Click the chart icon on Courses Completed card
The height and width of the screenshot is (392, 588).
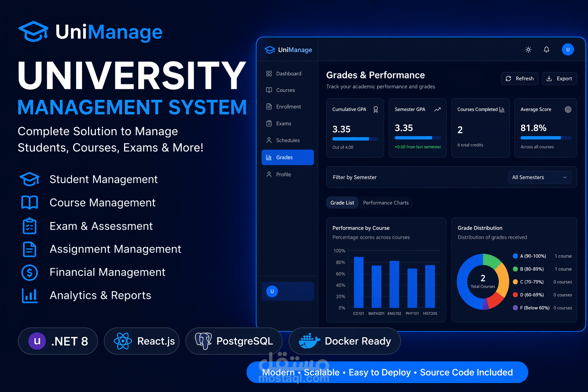point(502,109)
